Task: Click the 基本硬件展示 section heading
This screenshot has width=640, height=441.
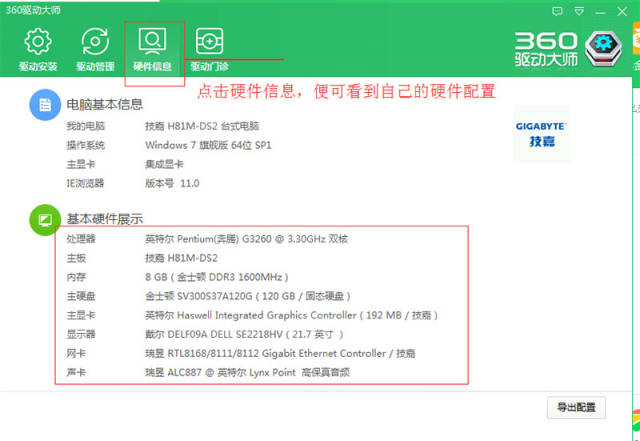Action: coord(105,219)
